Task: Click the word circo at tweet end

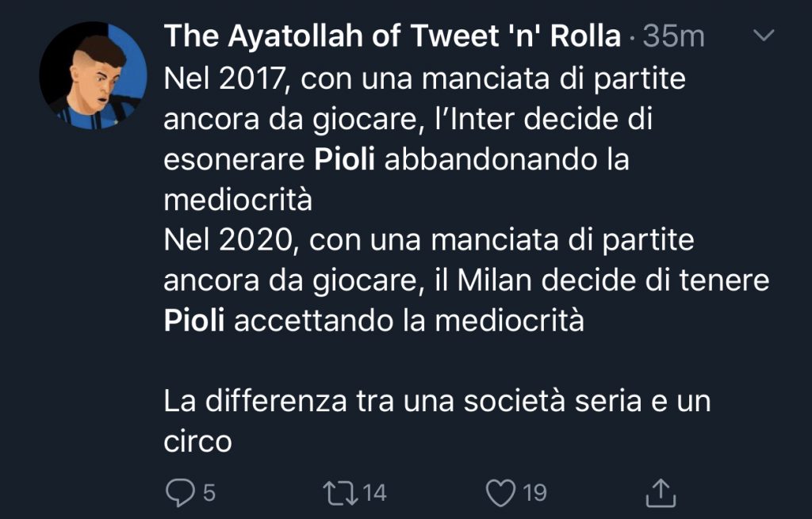Action: click(197, 441)
